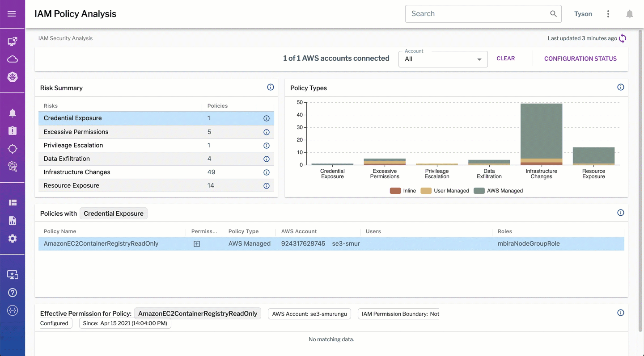Image resolution: width=644 pixels, height=356 pixels.
Task: Show Risk Summary panel info
Action: (271, 87)
